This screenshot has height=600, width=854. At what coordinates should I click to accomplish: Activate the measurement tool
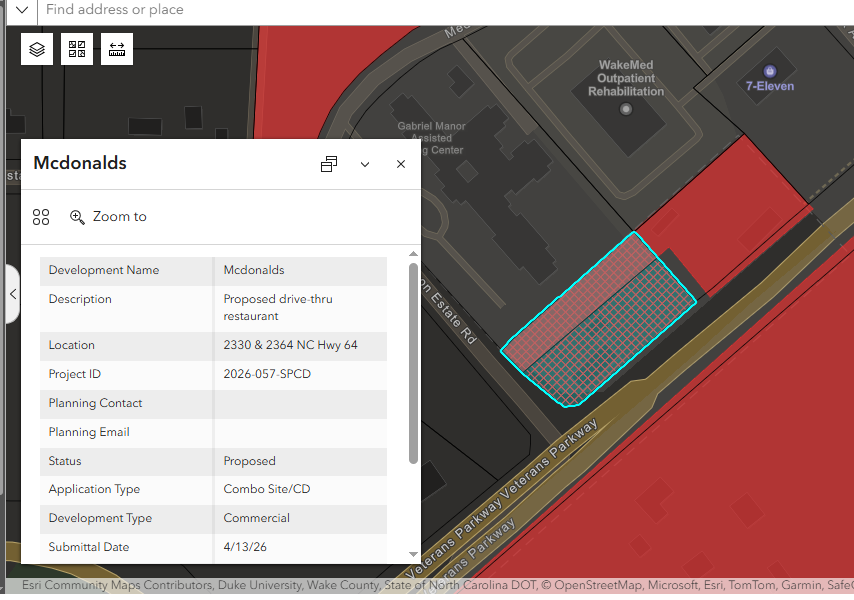click(x=117, y=49)
